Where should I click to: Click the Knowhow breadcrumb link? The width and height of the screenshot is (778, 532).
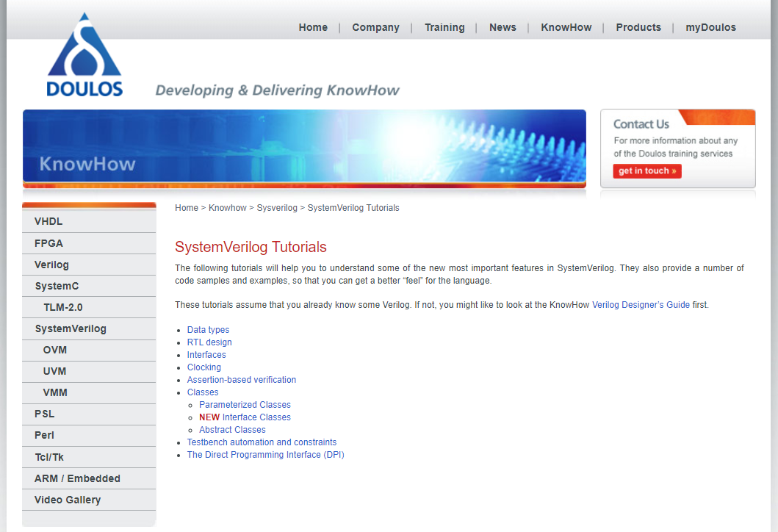(x=227, y=208)
